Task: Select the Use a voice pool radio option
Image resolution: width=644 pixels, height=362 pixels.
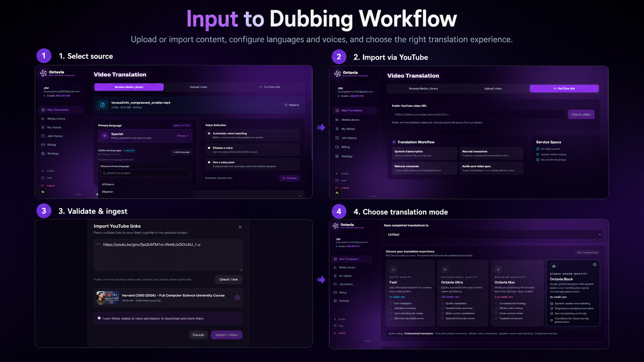Action: tap(209, 162)
